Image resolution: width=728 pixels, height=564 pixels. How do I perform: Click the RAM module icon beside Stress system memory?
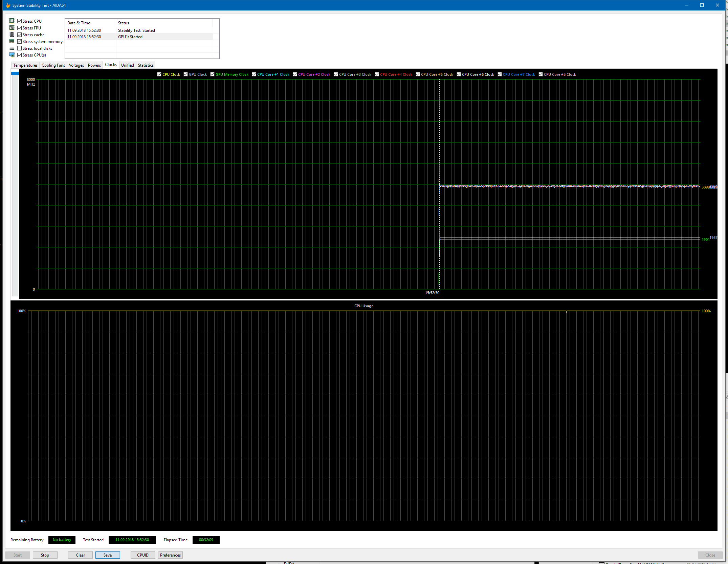pos(12,41)
